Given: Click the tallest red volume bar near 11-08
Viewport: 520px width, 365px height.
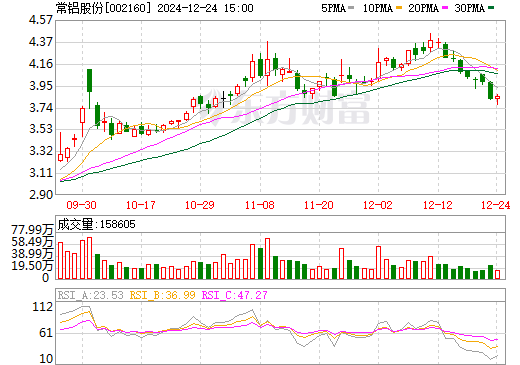Looking at the screenshot, I should [x=267, y=258].
